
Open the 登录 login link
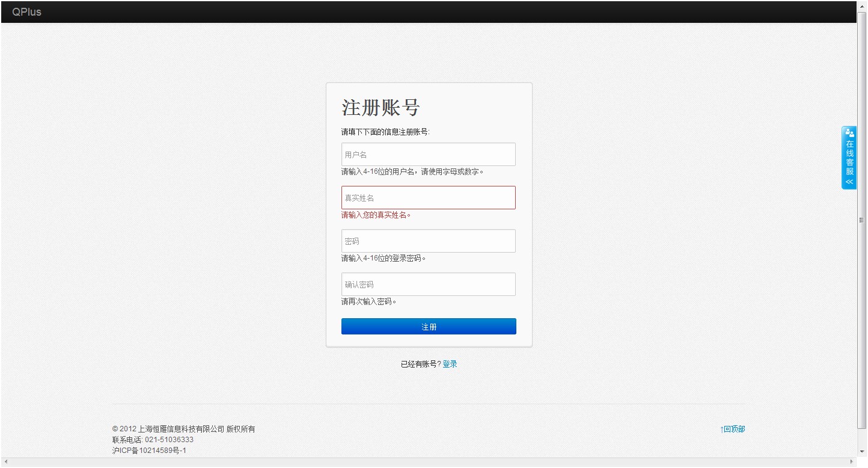click(x=450, y=364)
